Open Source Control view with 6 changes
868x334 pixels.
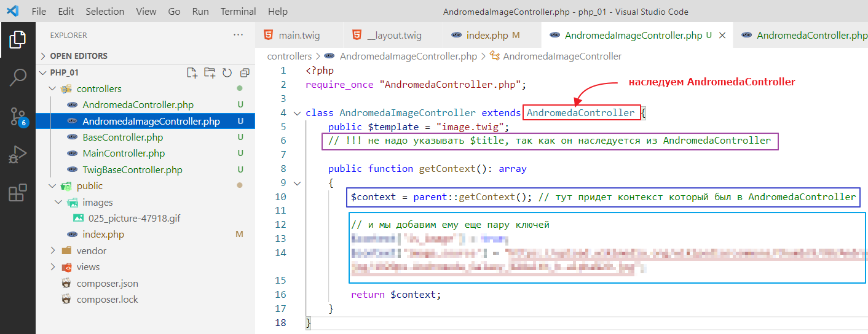pos(18,116)
